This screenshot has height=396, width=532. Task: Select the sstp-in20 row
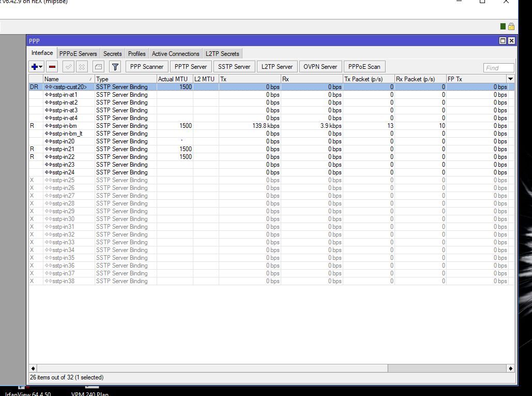pos(271,141)
